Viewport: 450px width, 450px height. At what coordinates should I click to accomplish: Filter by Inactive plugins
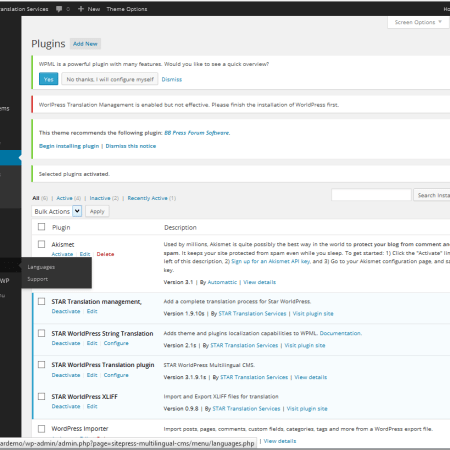pos(100,198)
